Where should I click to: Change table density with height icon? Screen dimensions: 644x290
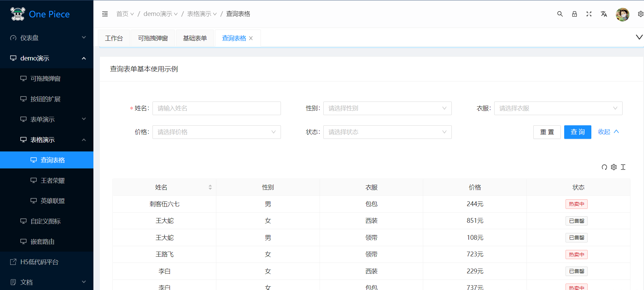pos(623,167)
